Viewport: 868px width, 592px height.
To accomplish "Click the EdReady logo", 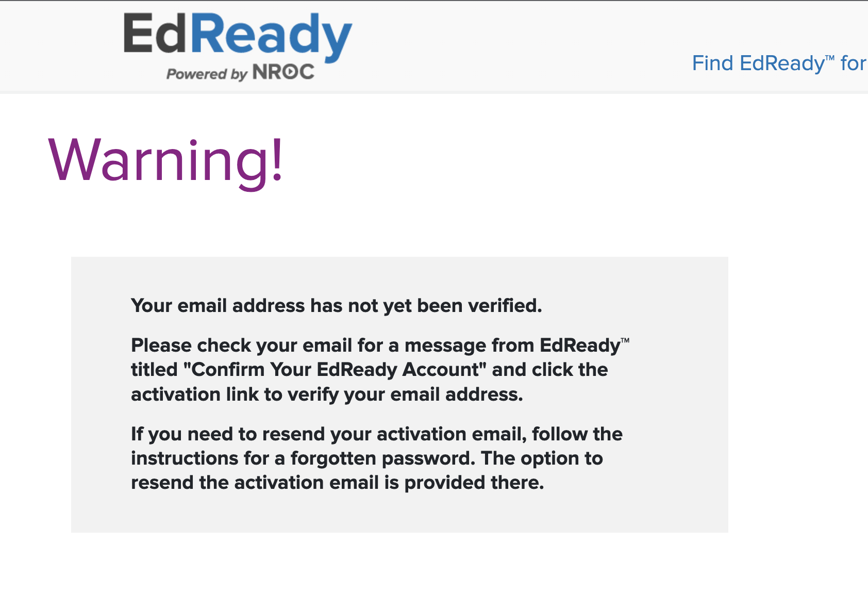I will [x=238, y=46].
